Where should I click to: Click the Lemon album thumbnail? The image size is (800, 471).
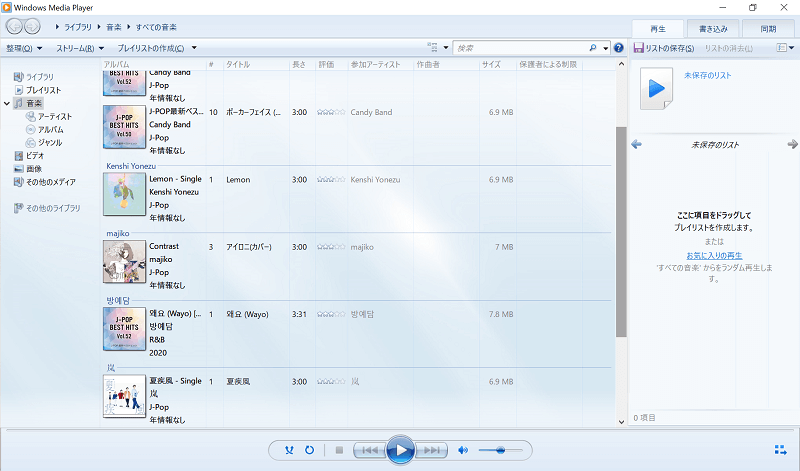124,194
